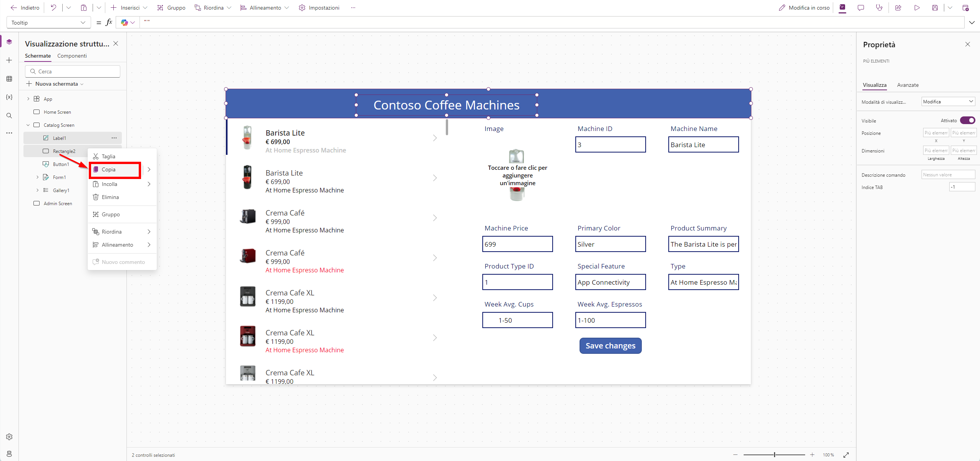980x461 pixels.
Task: Open the search magnifier icon in the sidebar
Action: [x=9, y=116]
